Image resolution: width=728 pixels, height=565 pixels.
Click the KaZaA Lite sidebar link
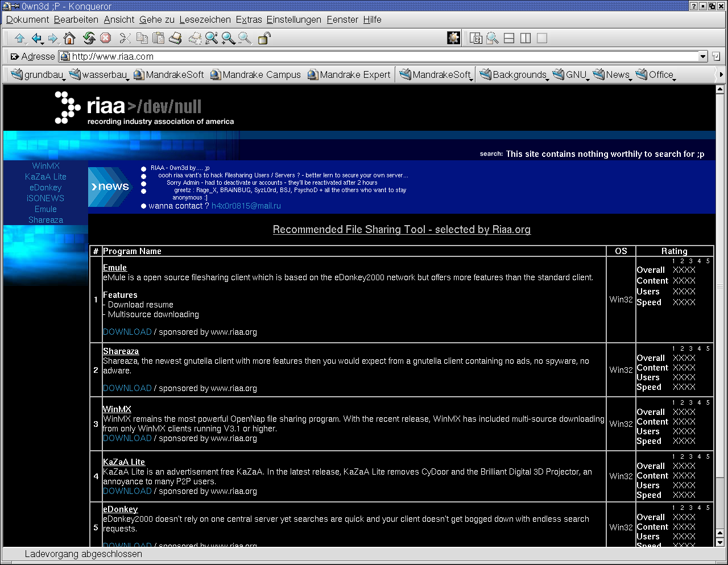pos(45,177)
